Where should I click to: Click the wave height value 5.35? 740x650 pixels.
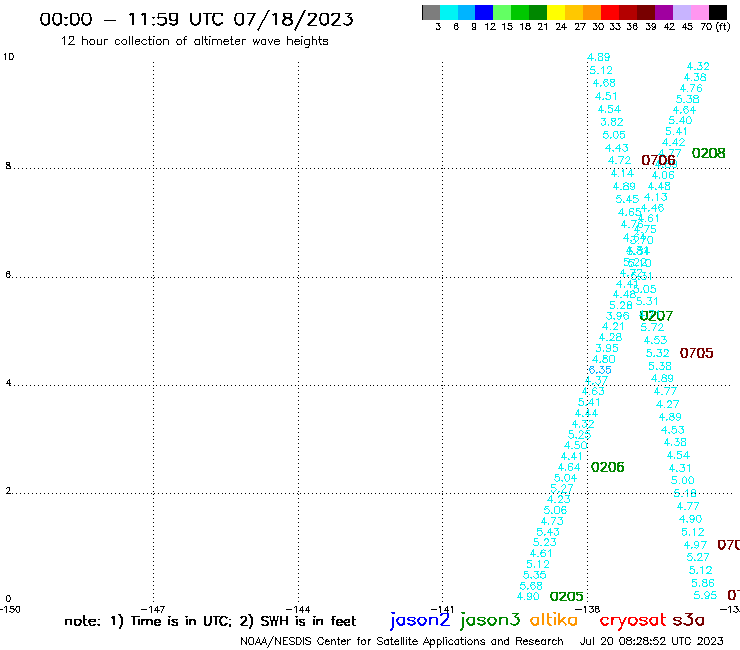coord(535,575)
